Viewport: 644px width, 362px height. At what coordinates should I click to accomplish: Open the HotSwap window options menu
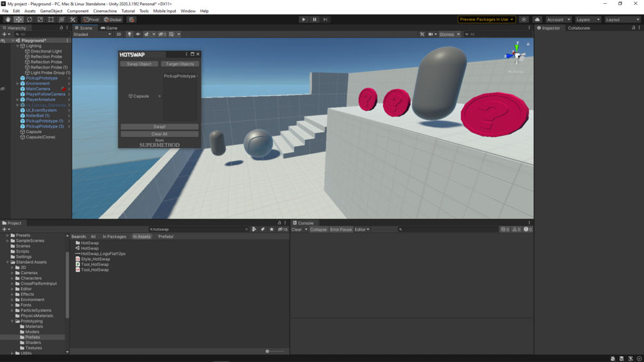coord(186,54)
